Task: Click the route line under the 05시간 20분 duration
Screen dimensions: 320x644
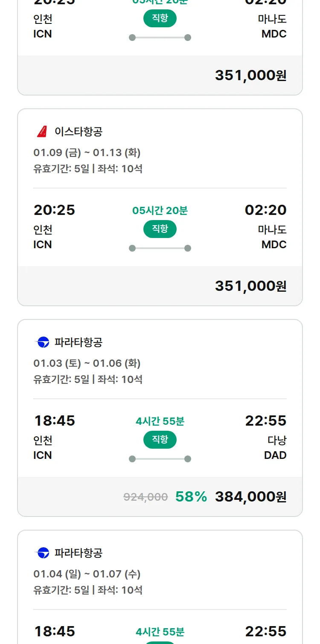Action: click(x=160, y=248)
